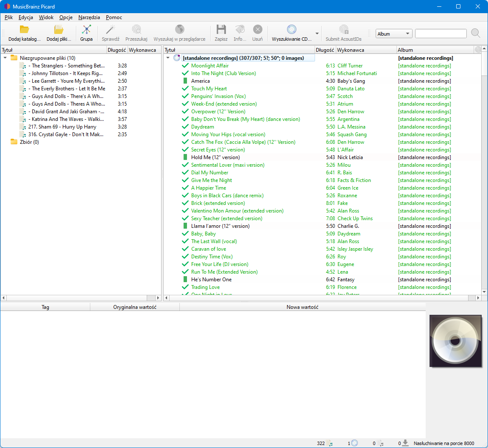Select track He's Number One

(211, 280)
